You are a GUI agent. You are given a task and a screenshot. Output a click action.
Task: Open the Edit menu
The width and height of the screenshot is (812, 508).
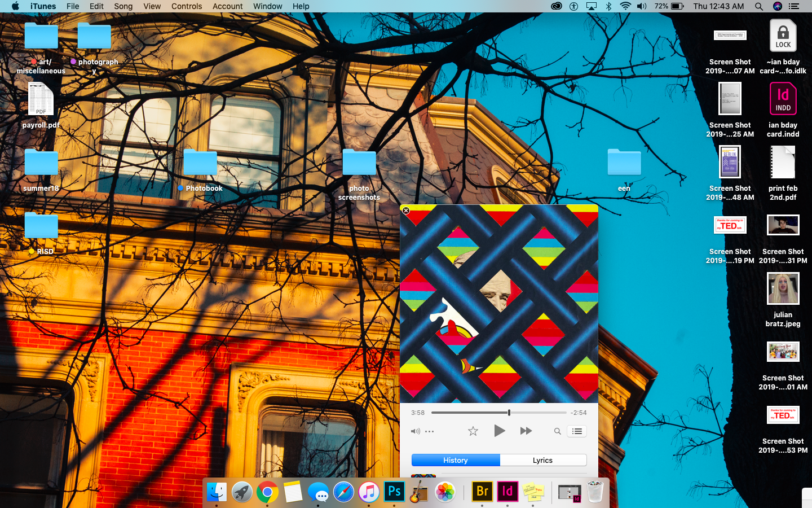(x=96, y=6)
